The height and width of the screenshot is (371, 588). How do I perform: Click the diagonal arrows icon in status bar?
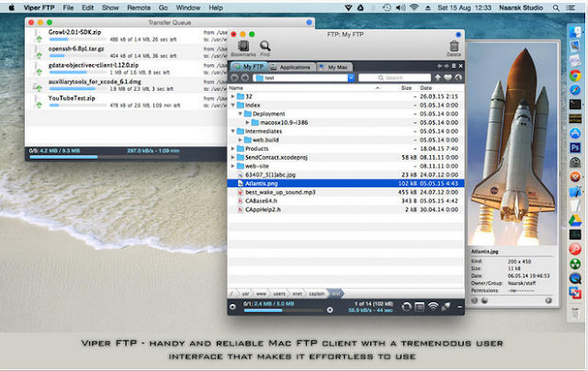coord(446,307)
